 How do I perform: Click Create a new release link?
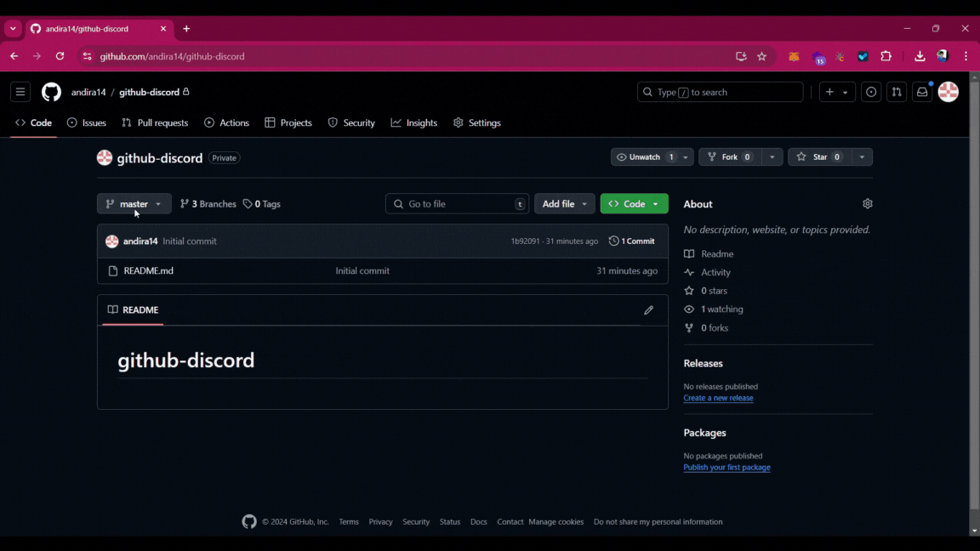click(x=718, y=398)
